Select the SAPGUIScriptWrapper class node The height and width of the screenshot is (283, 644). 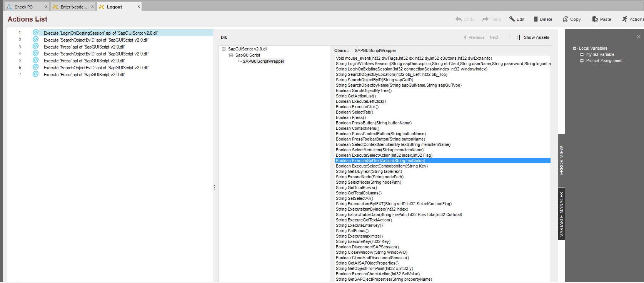coord(264,61)
